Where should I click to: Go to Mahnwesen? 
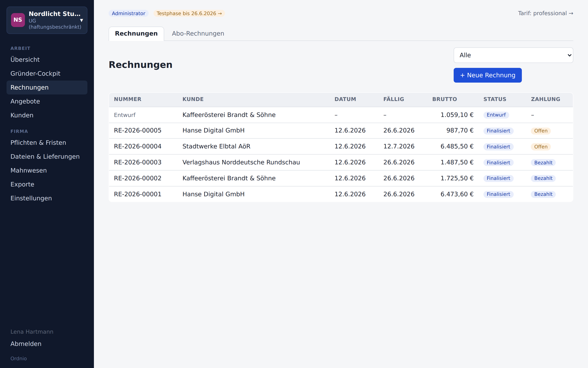click(x=47, y=170)
